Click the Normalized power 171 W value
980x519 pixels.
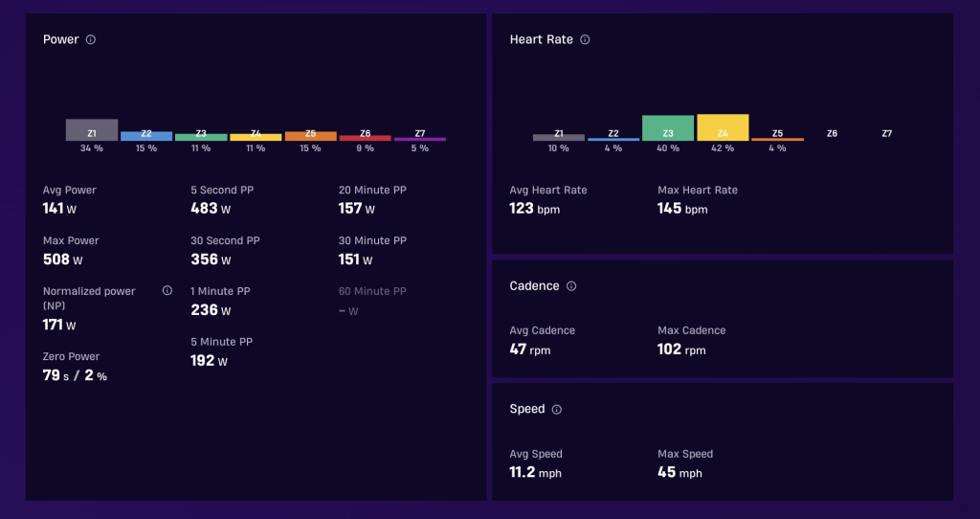pos(59,325)
